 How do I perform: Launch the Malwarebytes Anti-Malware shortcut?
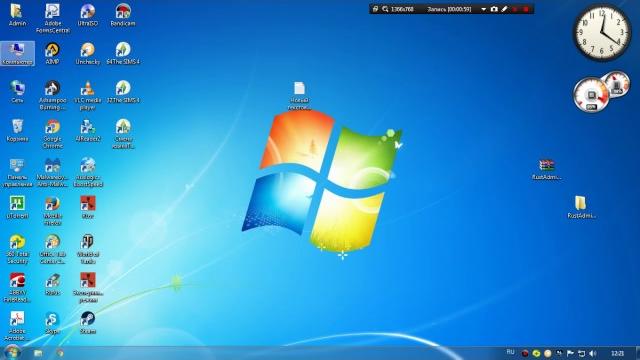point(52,173)
